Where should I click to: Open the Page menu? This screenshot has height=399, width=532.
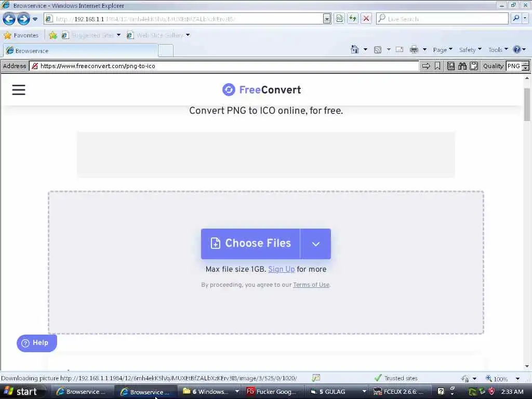tap(443, 50)
